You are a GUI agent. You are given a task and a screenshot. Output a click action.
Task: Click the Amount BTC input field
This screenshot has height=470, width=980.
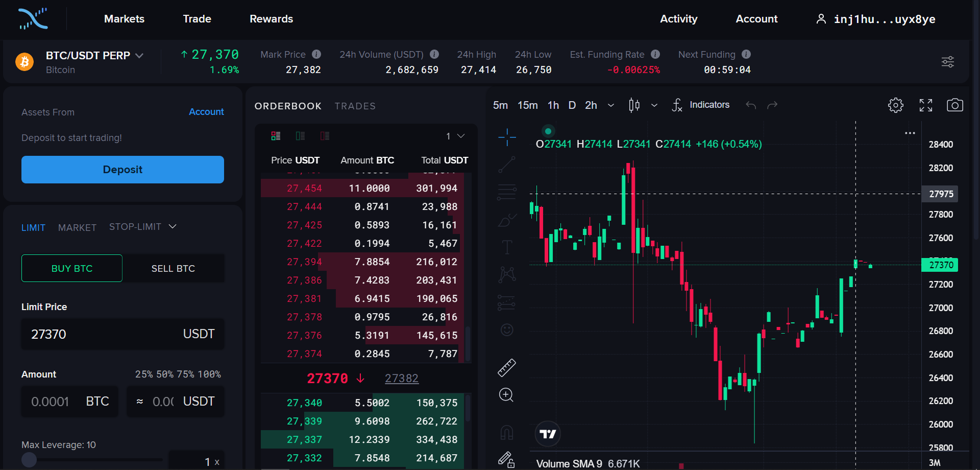(x=70, y=402)
